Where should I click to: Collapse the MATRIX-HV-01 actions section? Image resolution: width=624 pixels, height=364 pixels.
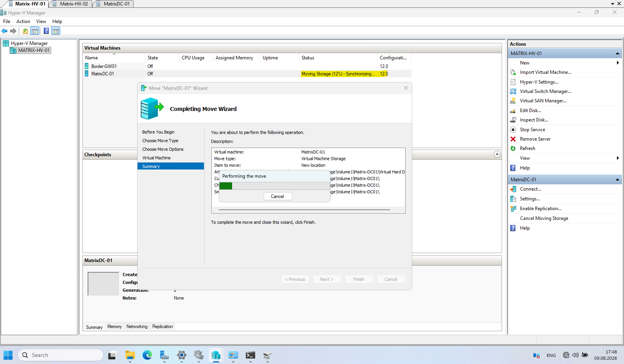[x=617, y=54]
